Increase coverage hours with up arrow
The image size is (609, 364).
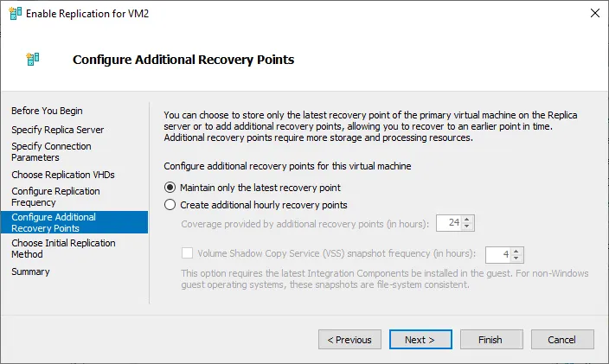pyautogui.click(x=468, y=220)
